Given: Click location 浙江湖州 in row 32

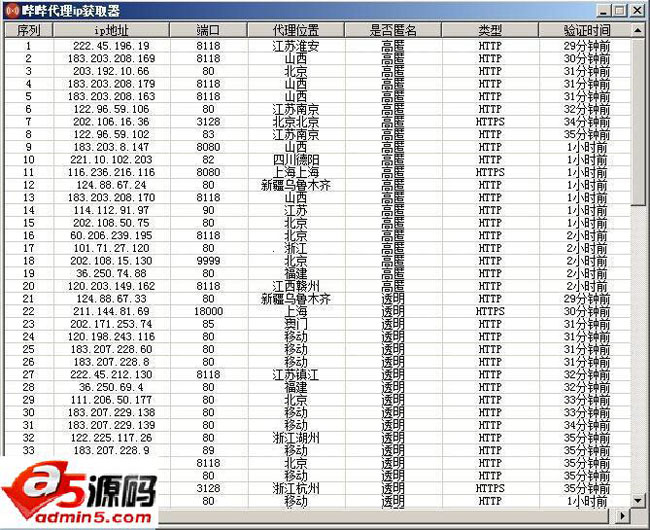Looking at the screenshot, I should coord(296,438).
